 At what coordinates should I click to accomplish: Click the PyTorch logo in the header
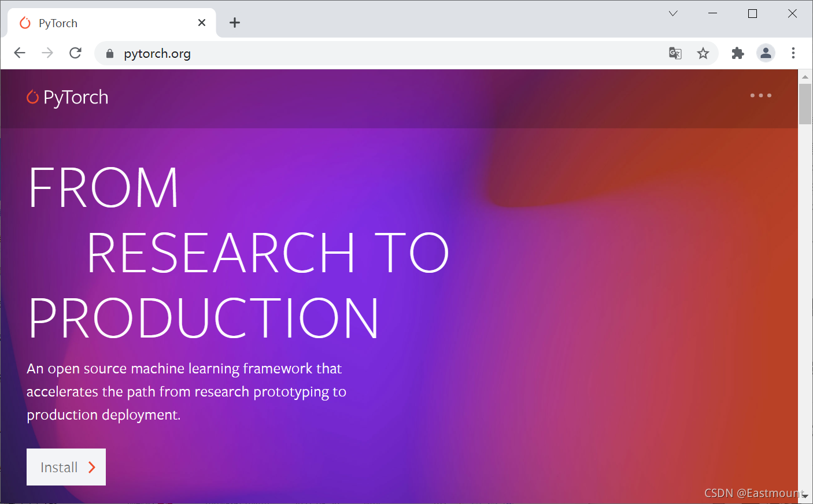[68, 97]
